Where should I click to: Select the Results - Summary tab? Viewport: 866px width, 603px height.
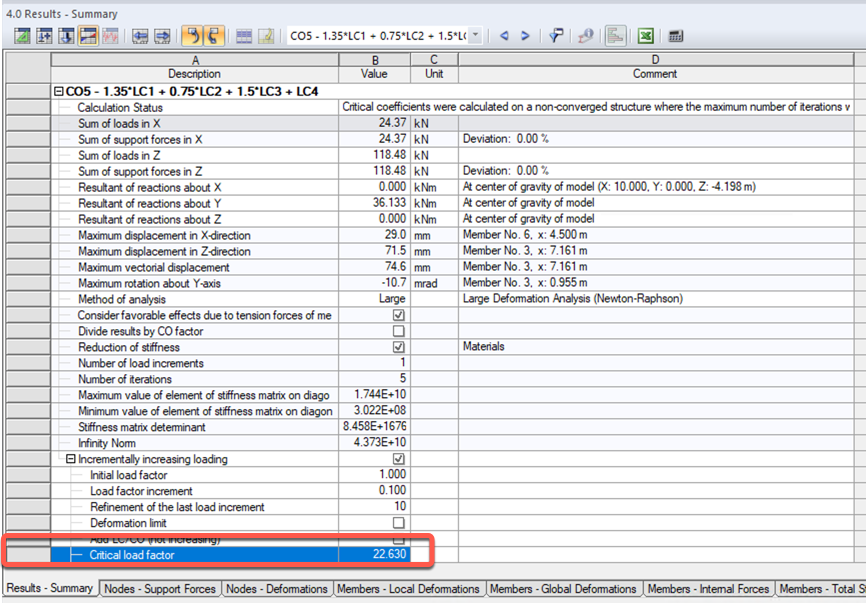51,588
